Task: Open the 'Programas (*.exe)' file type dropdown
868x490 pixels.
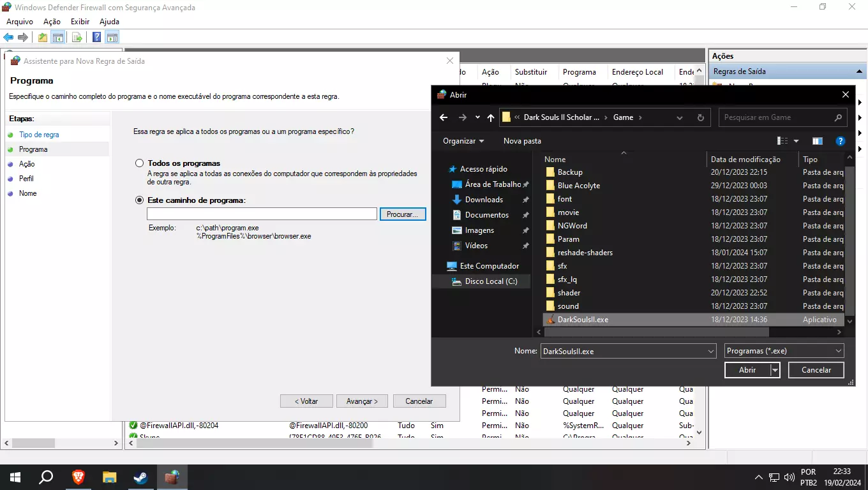Action: pyautogui.click(x=784, y=351)
